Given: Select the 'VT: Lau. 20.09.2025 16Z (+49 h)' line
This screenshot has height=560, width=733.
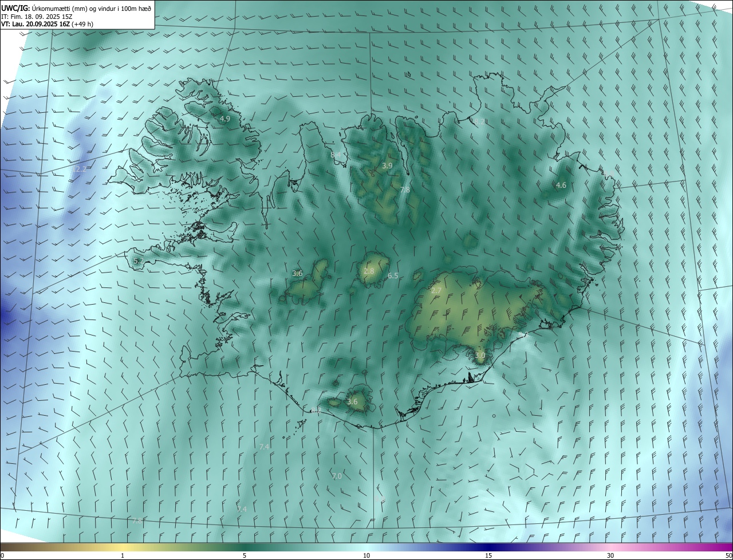Looking at the screenshot, I should click(x=48, y=24).
